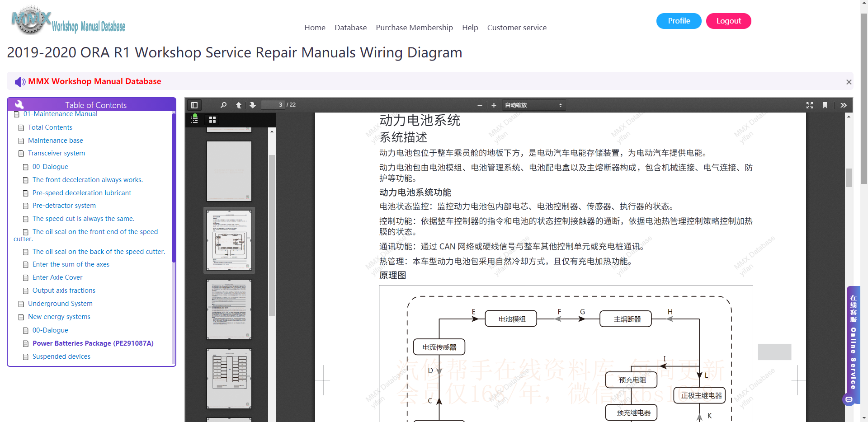Image resolution: width=868 pixels, height=422 pixels.
Task: Select Power Batteries Package (PE291087A)
Action: click(93, 343)
